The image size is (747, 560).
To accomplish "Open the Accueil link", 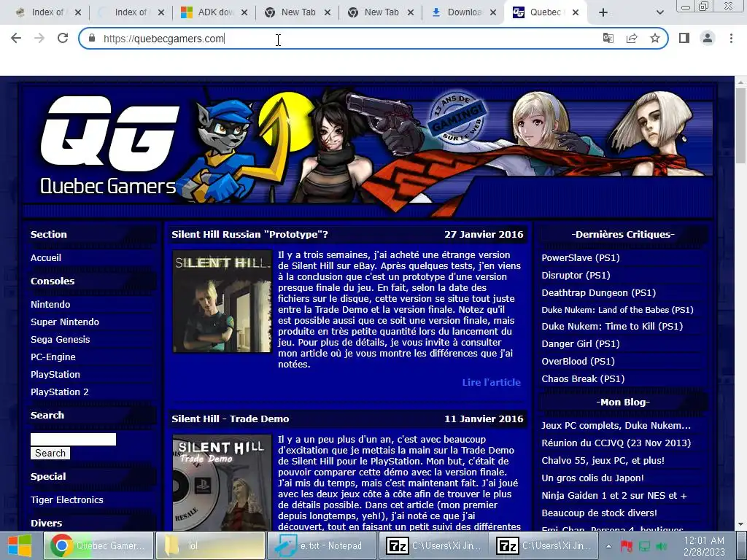I will click(x=46, y=257).
